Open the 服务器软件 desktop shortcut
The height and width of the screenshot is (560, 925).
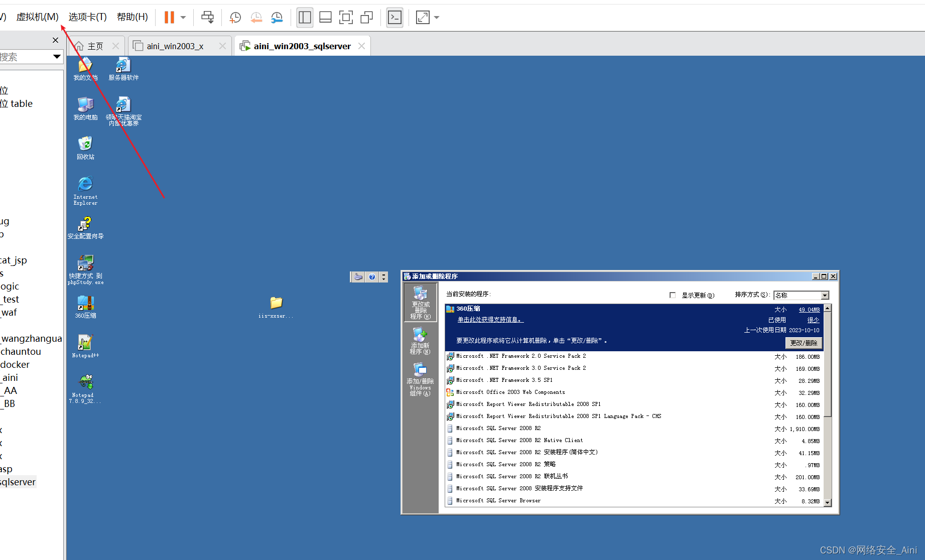(x=123, y=69)
